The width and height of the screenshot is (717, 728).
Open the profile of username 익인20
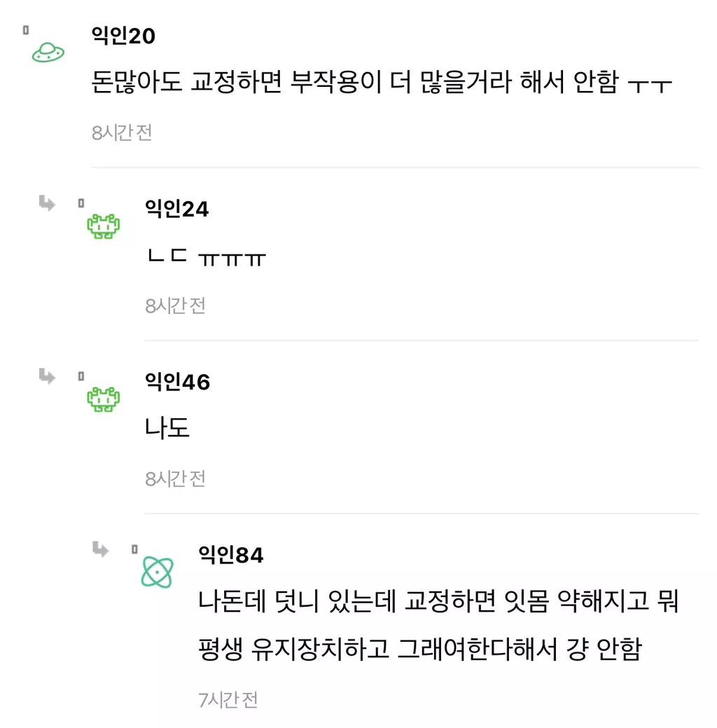coord(123,35)
